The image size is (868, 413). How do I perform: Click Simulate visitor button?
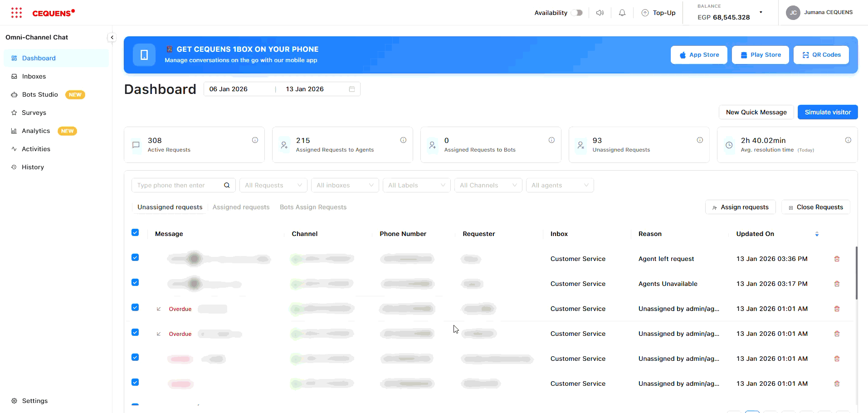(828, 112)
